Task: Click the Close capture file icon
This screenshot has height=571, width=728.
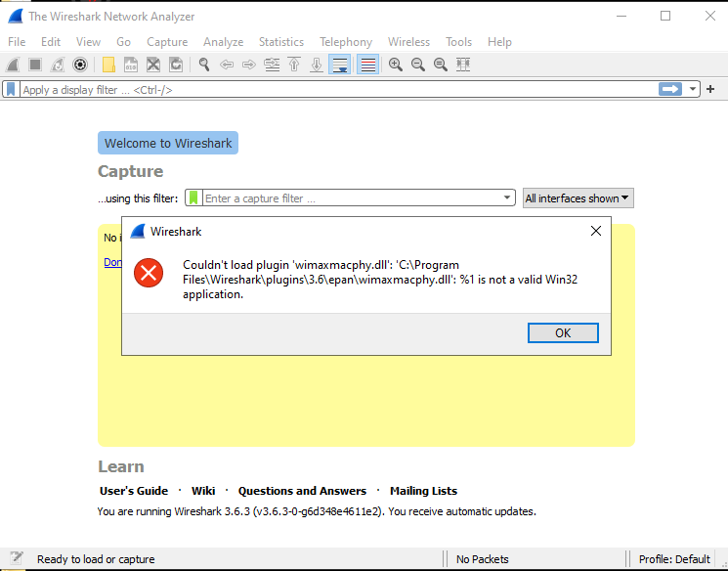Action: pos(153,65)
